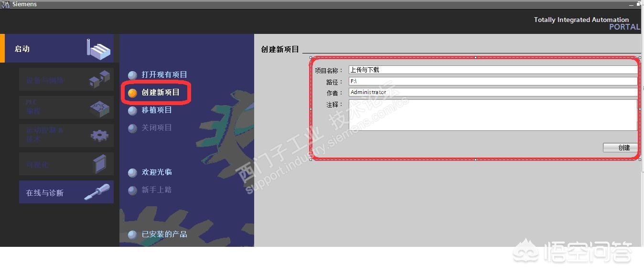
Task: Select the 移植项目 option bullet
Action: click(132, 110)
